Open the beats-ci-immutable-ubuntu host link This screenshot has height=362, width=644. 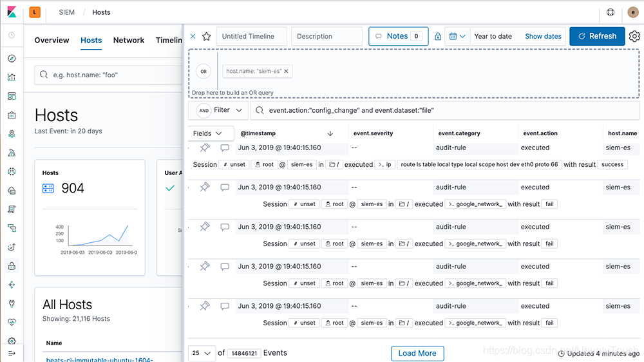pyautogui.click(x=99, y=359)
